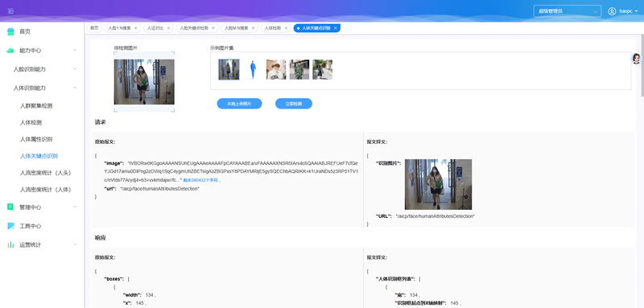
Task: Click the 工具中心 bookmark icon
Action: 10,226
